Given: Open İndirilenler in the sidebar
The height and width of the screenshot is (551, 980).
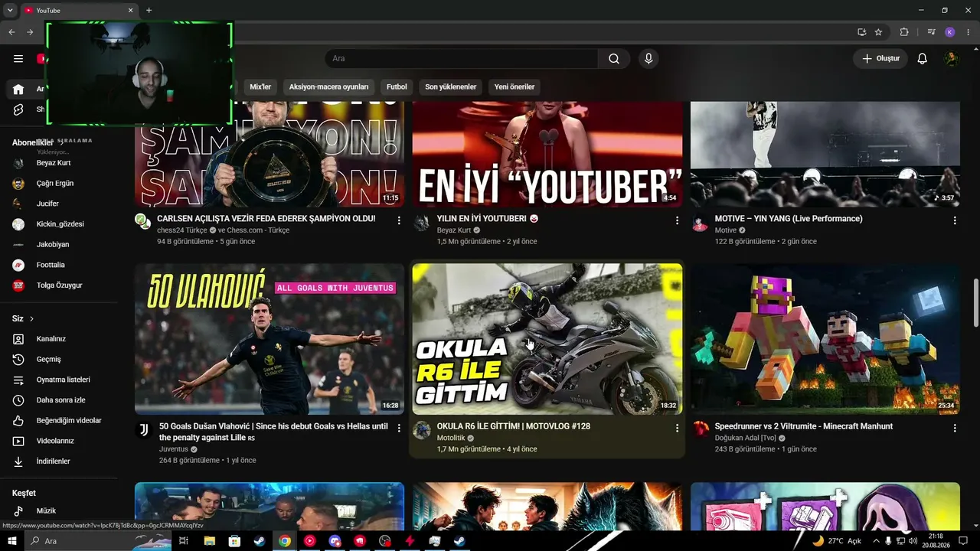Looking at the screenshot, I should click(60, 461).
